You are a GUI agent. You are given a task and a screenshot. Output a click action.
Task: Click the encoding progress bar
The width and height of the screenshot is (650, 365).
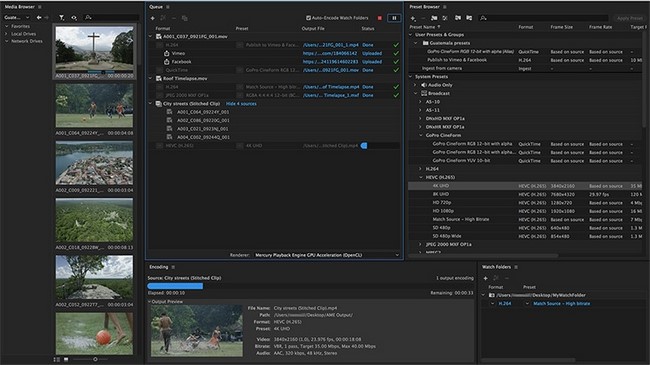pyautogui.click(x=310, y=286)
